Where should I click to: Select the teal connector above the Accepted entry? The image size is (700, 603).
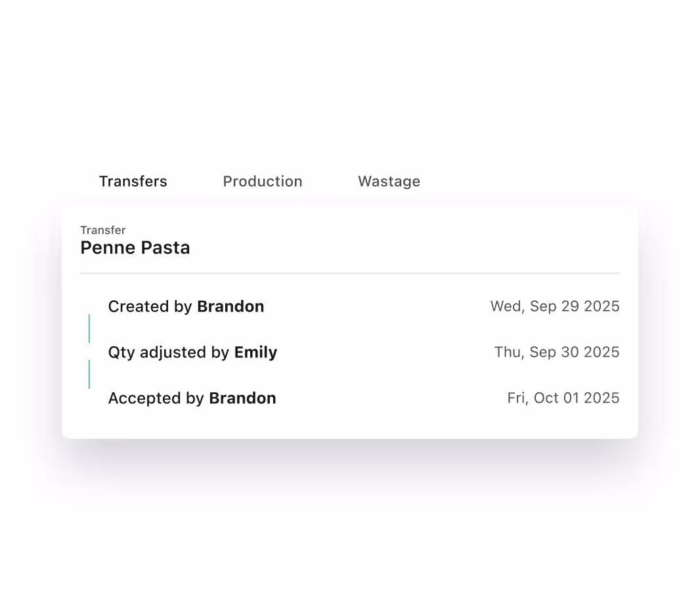tap(89, 374)
